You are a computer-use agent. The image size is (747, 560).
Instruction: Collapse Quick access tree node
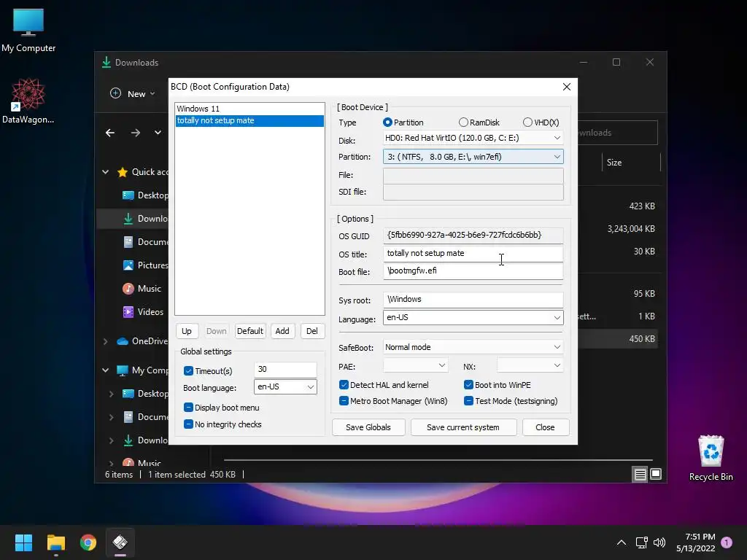105,172
